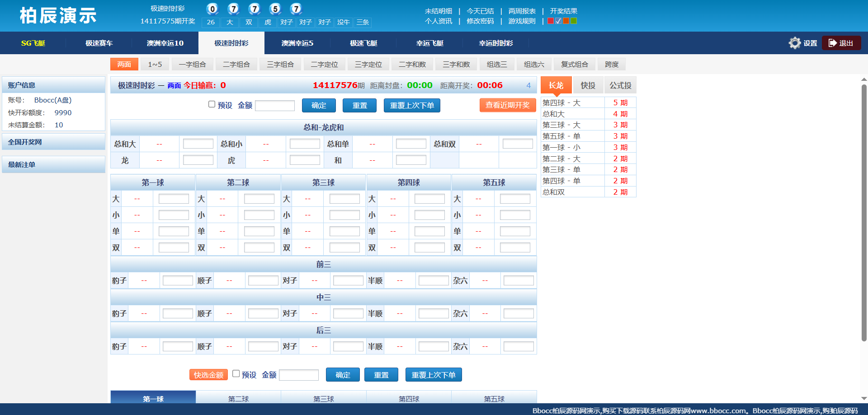
Task: Choose the orange theme color swatch
Action: pos(566,21)
